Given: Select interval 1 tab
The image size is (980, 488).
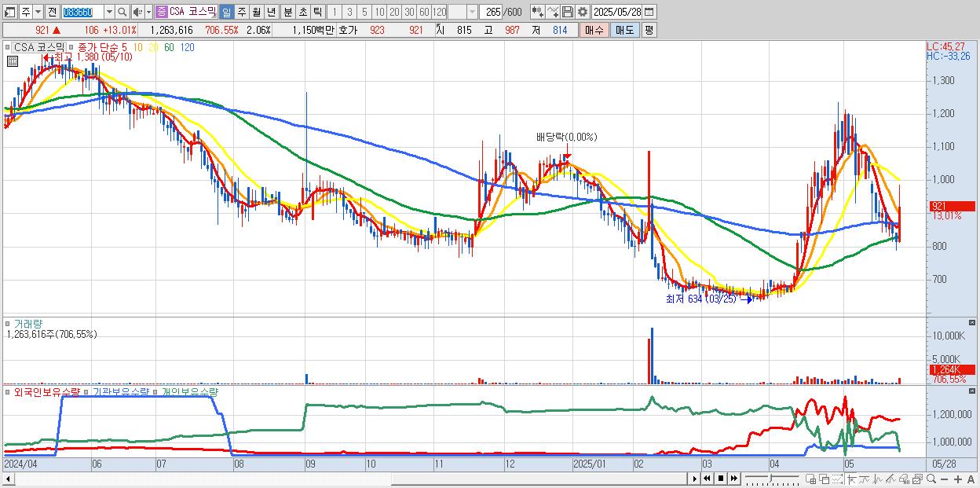Looking at the screenshot, I should (x=334, y=12).
